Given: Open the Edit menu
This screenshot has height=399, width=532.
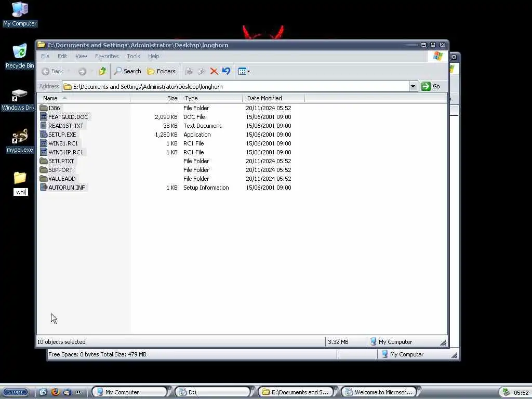Looking at the screenshot, I should 62,56.
